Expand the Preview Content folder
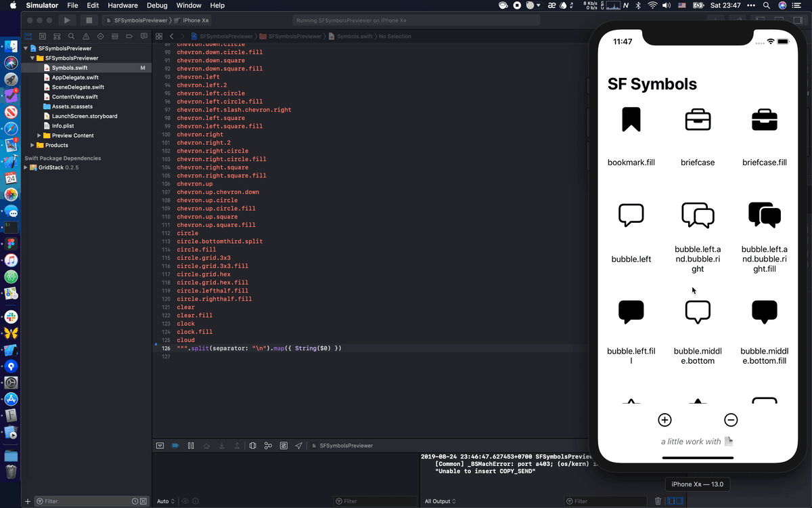812x508 pixels. click(39, 135)
